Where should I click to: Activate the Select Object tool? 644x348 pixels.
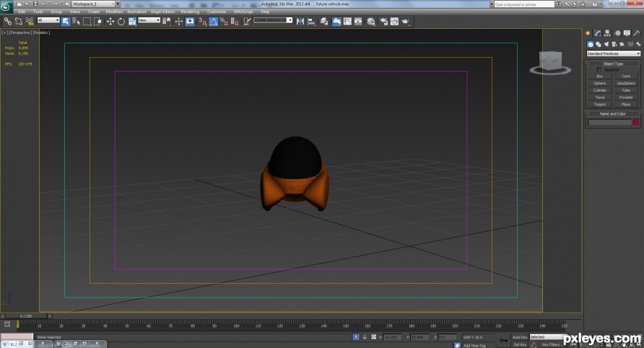pos(66,22)
